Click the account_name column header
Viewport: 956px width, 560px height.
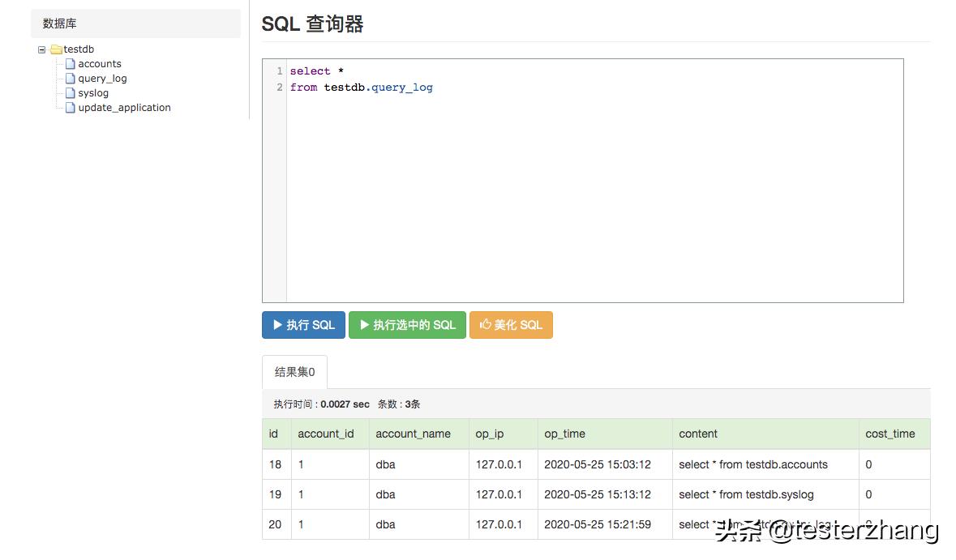click(413, 434)
